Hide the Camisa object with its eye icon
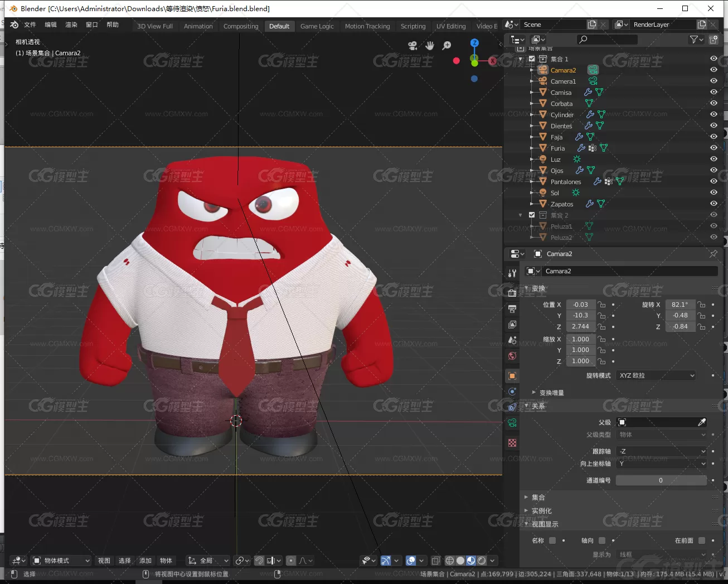The image size is (728, 584). coord(714,92)
